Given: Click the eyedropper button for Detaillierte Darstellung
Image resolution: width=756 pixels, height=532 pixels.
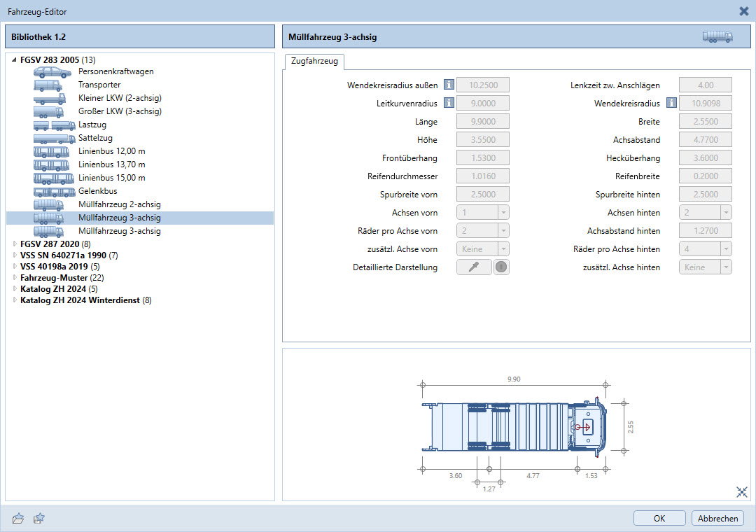Looking at the screenshot, I should [474, 267].
